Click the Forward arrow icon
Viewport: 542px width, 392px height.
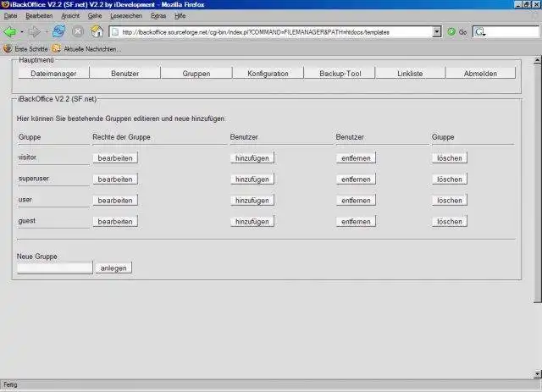click(x=34, y=32)
